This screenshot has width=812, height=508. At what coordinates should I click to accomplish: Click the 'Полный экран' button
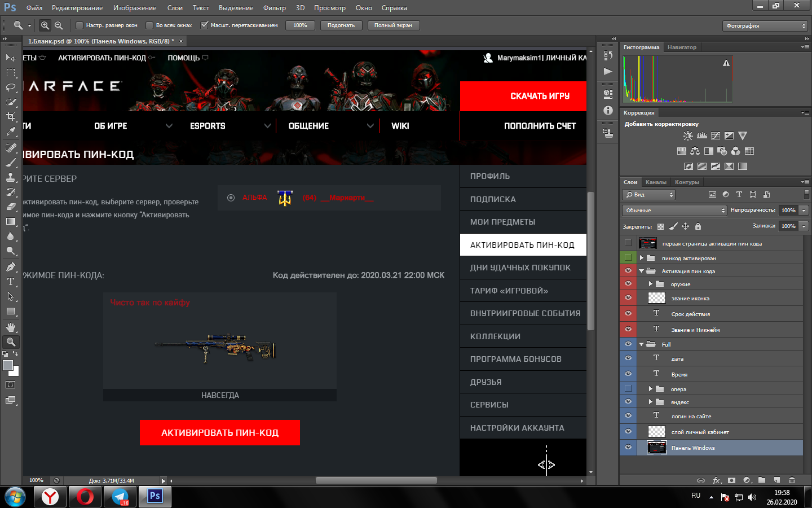(x=393, y=25)
